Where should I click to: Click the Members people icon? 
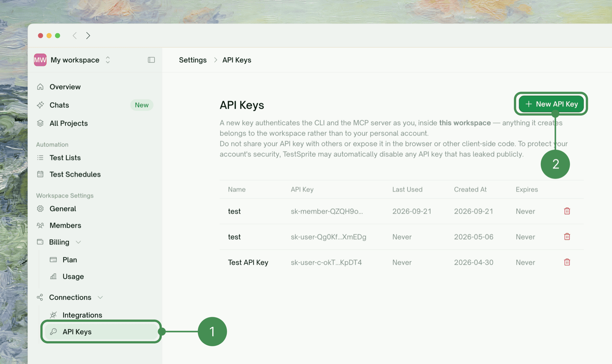coord(40,226)
